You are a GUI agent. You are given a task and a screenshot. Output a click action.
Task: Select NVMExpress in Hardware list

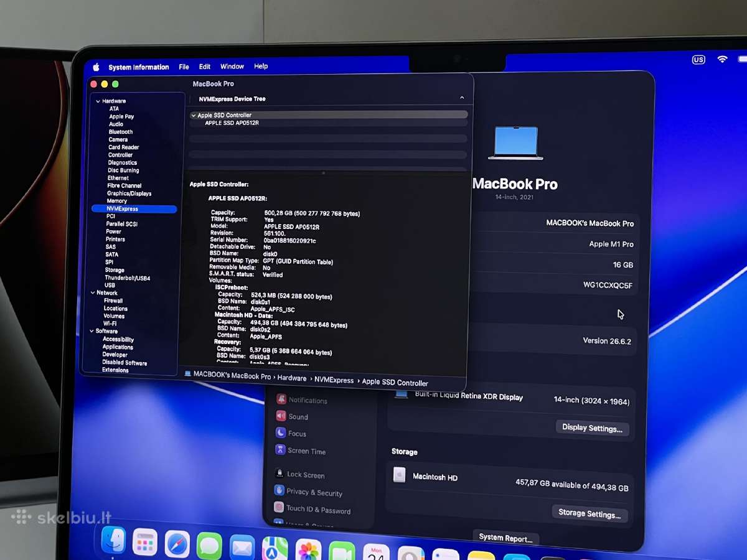click(134, 209)
